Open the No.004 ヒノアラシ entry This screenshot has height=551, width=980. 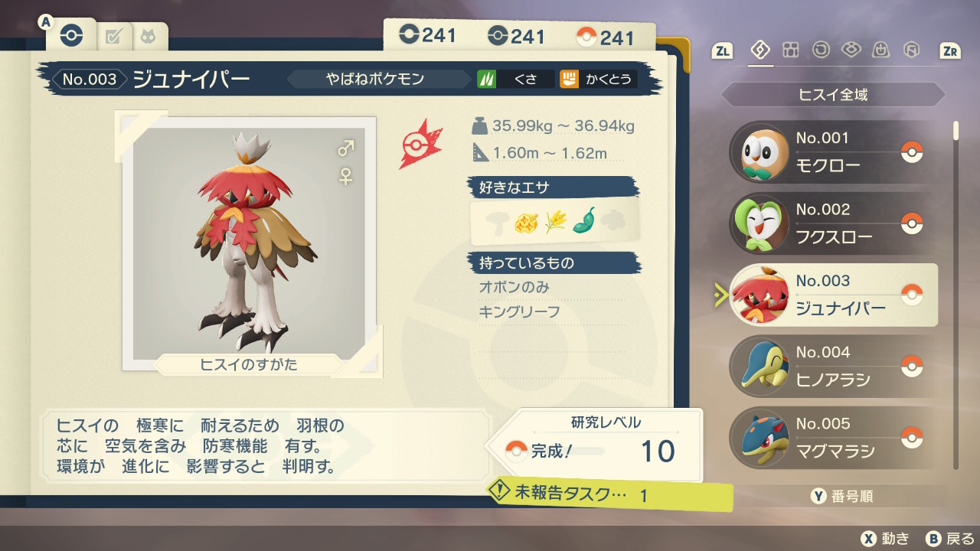tap(833, 367)
